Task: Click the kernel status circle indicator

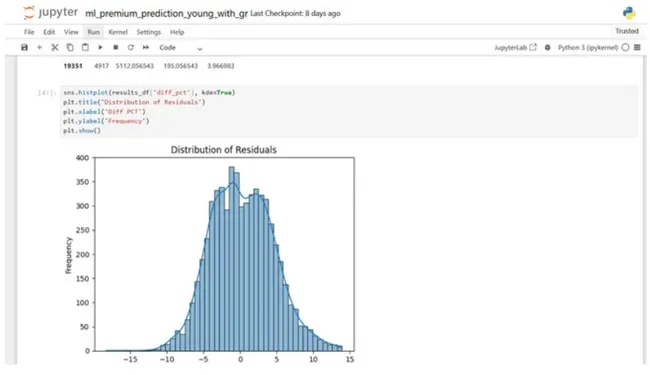Action: pyautogui.click(x=626, y=48)
